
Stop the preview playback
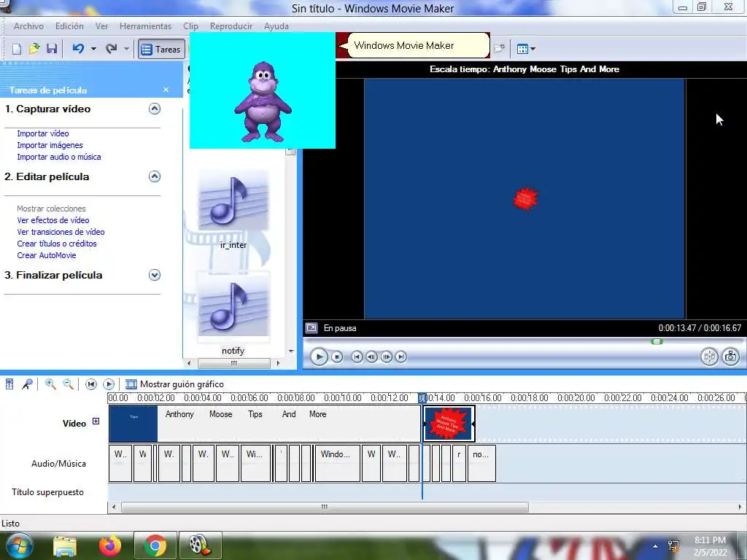coord(337,357)
